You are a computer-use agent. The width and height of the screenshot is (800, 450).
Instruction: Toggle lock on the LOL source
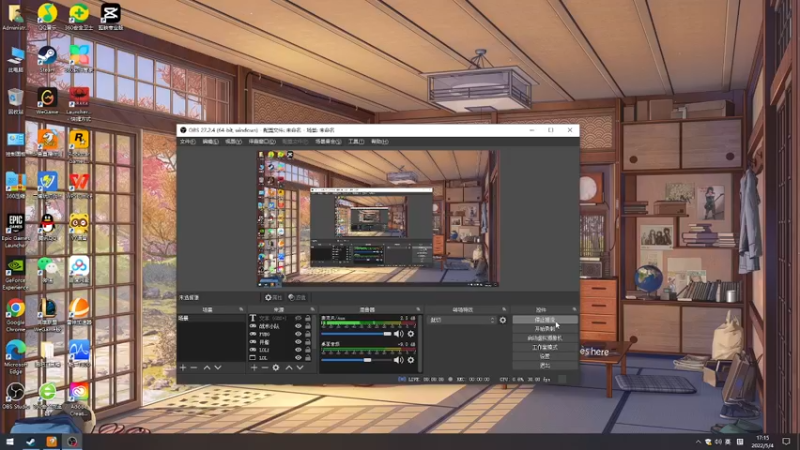point(308,358)
